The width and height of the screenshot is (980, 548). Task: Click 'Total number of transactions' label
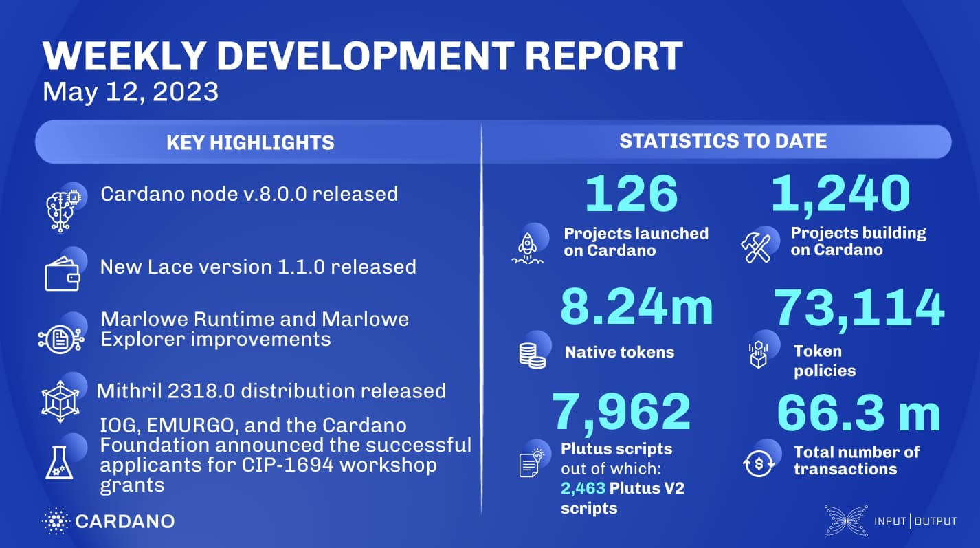tap(856, 460)
